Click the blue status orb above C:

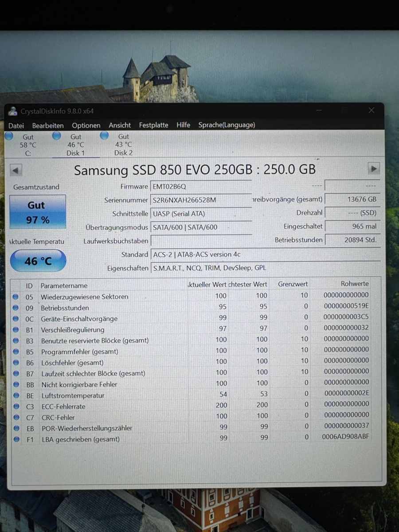8,136
